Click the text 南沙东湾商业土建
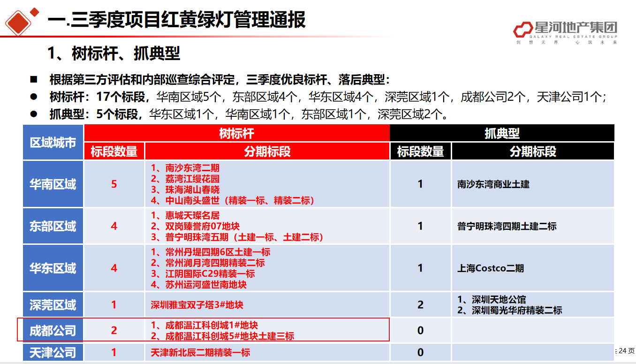This screenshot has width=636, height=364. click(493, 184)
